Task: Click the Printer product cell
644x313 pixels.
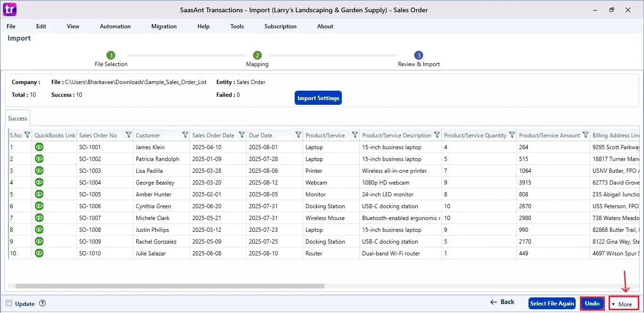Action: click(331, 171)
